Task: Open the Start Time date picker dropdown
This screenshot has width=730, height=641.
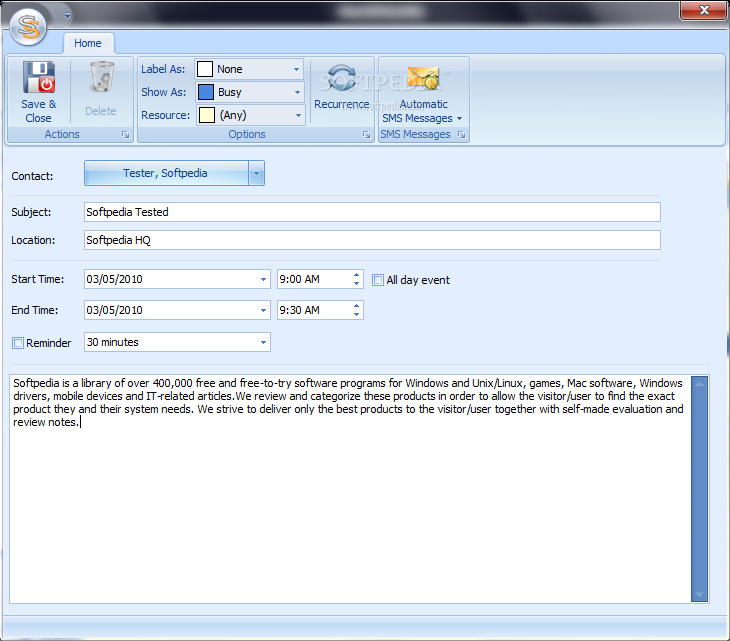Action: point(263,279)
